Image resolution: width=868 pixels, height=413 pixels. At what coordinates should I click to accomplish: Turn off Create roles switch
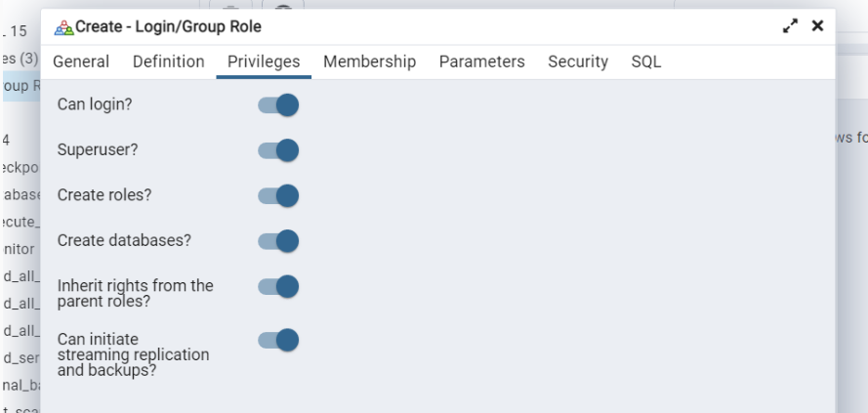point(278,195)
